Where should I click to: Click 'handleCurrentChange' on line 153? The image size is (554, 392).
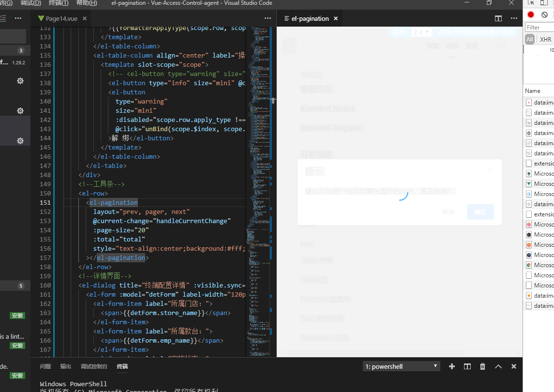(x=193, y=221)
